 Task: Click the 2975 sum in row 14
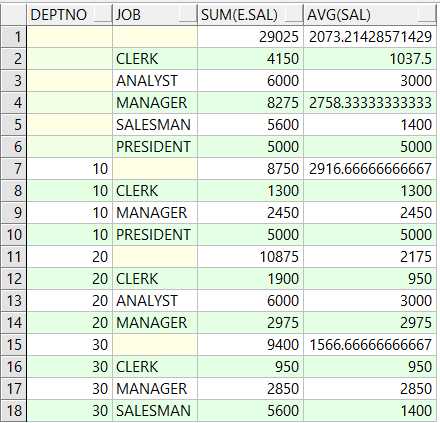coord(251,323)
